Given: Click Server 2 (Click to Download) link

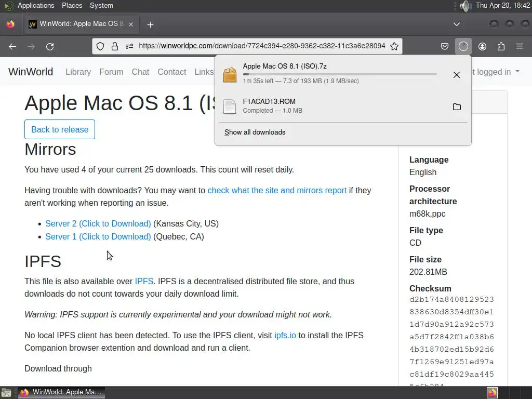Looking at the screenshot, I should [x=98, y=223].
